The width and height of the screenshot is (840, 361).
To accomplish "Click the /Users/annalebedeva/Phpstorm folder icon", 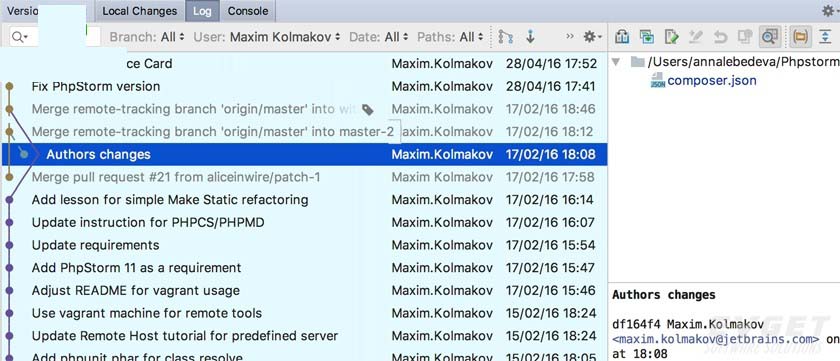I will [x=638, y=62].
